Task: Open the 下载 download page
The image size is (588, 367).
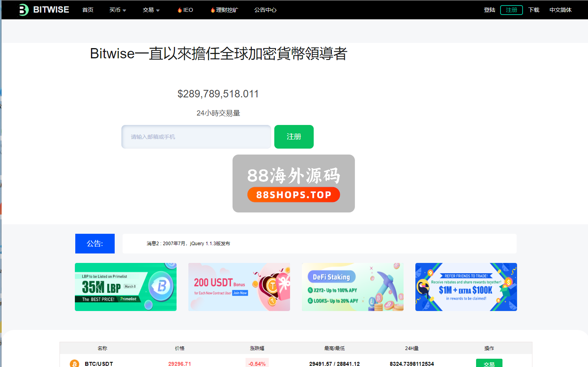Action: (534, 10)
